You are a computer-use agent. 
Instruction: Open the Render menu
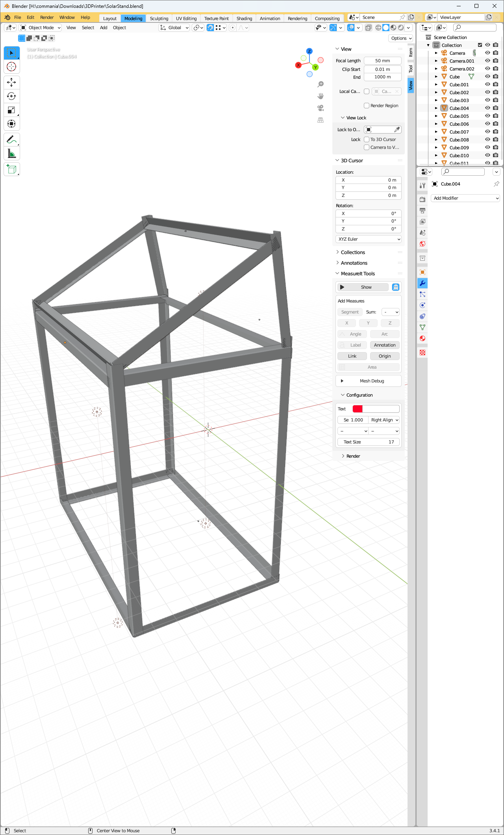[x=47, y=17]
